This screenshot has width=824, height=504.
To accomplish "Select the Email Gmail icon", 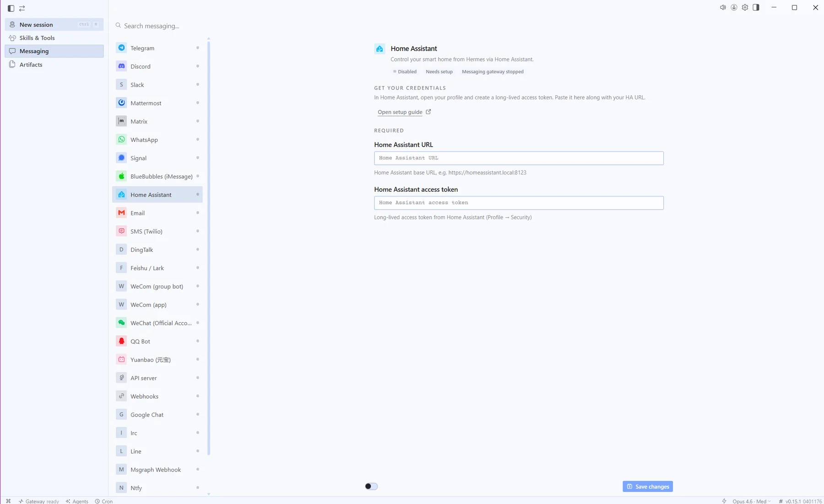I will point(121,212).
